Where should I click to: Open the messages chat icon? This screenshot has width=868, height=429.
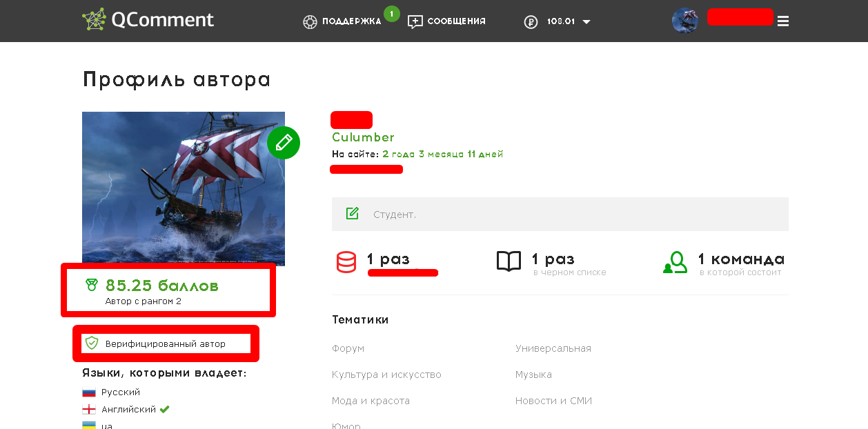(x=415, y=21)
